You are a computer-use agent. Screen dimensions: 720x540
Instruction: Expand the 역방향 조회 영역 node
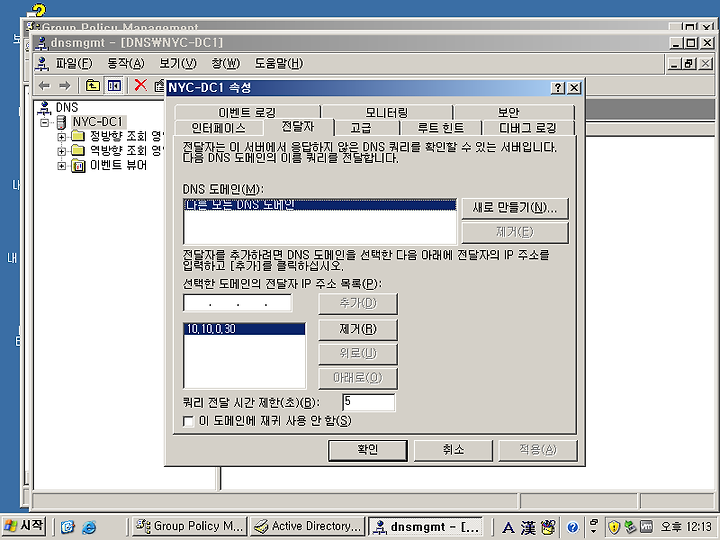coord(62,151)
